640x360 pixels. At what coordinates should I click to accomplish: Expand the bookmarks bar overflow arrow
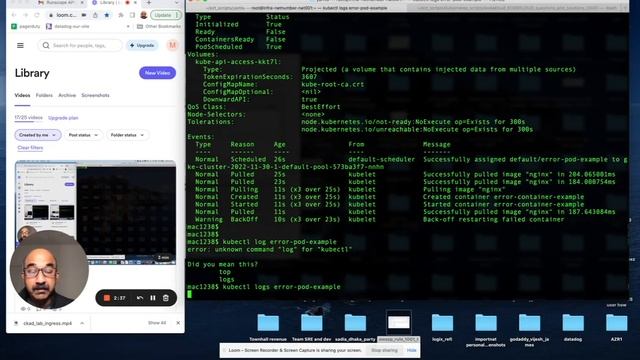pos(128,27)
